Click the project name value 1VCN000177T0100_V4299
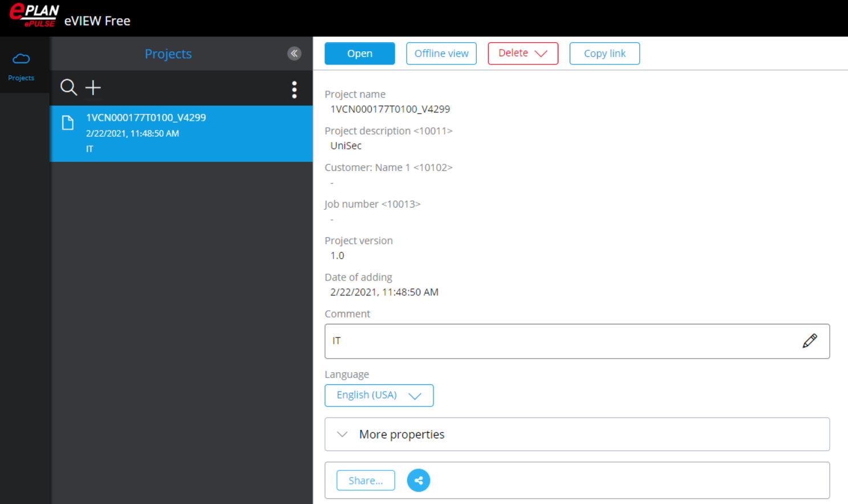The image size is (848, 504). click(390, 109)
